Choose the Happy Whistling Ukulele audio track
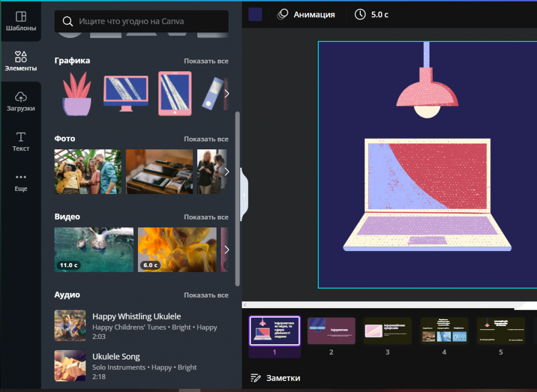Image resolution: width=537 pixels, height=392 pixels. click(136, 317)
